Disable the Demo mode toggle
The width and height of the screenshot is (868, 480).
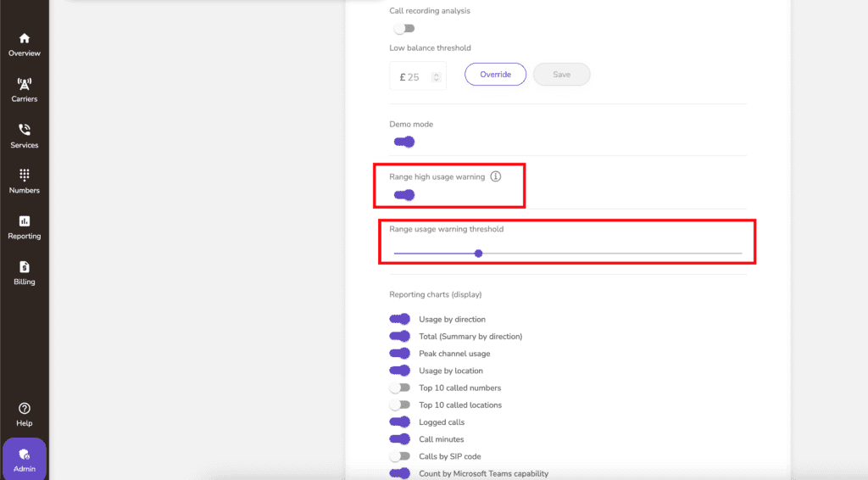[x=404, y=142]
